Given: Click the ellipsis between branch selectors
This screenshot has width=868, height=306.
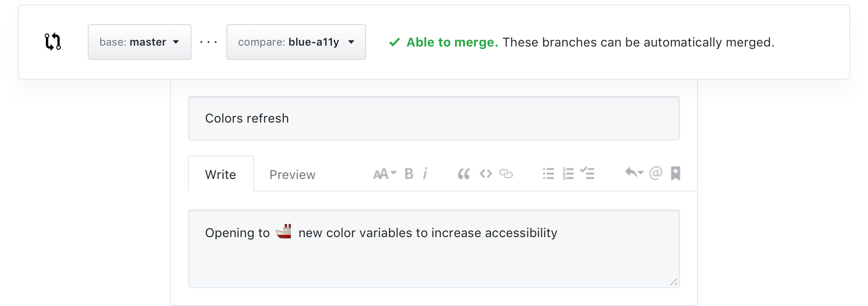Looking at the screenshot, I should point(208,42).
